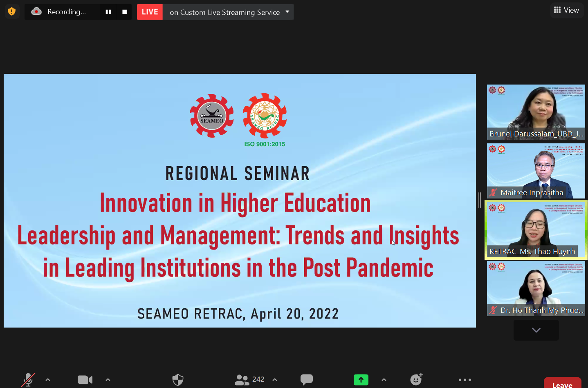Click muted mic icon on Dr. Ho Thanh
Viewport: 588px width, 388px height.
coord(494,310)
